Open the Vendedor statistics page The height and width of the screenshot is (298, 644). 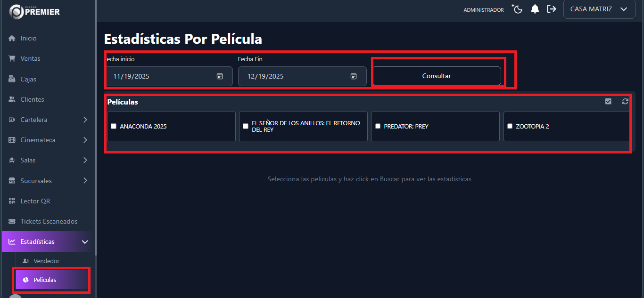coord(46,260)
